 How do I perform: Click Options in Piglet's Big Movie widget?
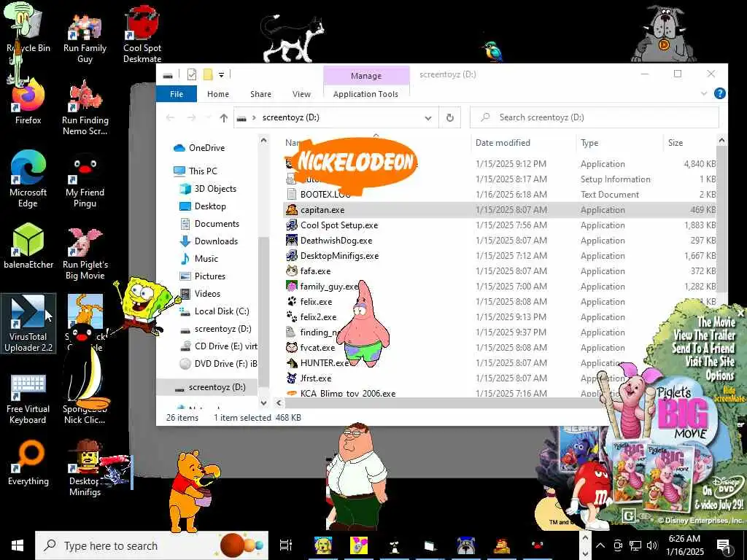[719, 376]
